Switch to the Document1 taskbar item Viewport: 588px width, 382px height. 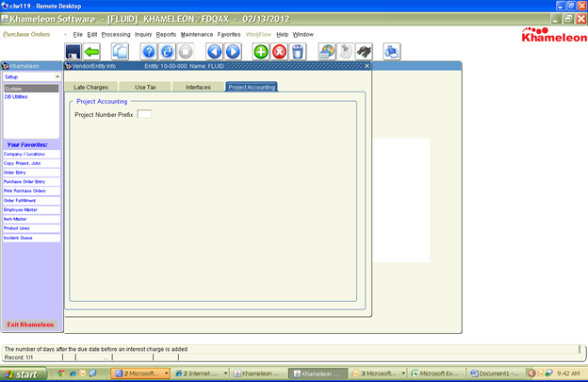(x=497, y=374)
